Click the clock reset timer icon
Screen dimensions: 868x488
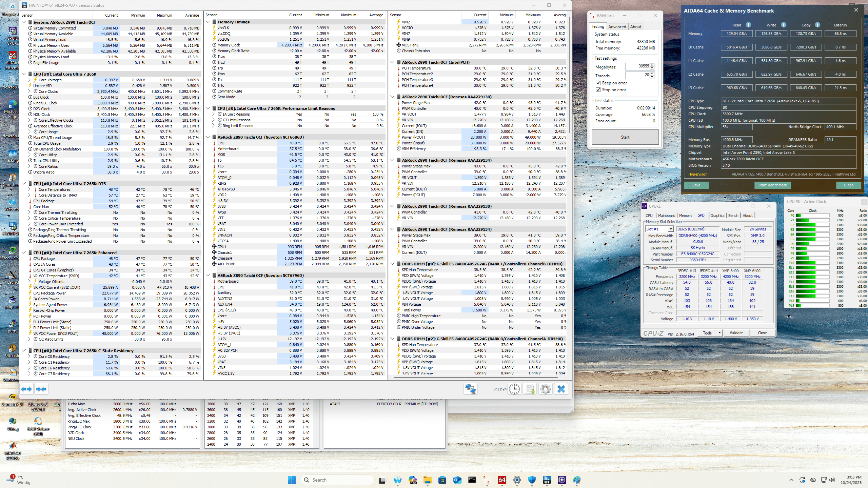tap(514, 389)
